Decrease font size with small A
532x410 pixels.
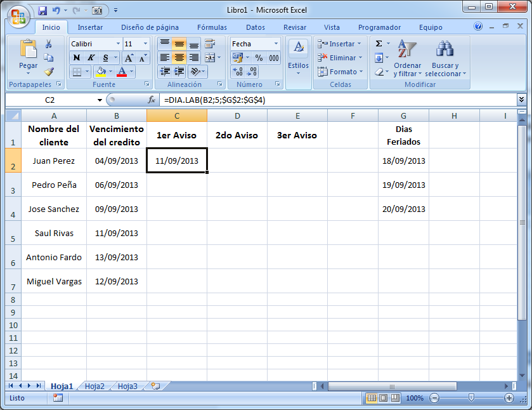tap(143, 58)
